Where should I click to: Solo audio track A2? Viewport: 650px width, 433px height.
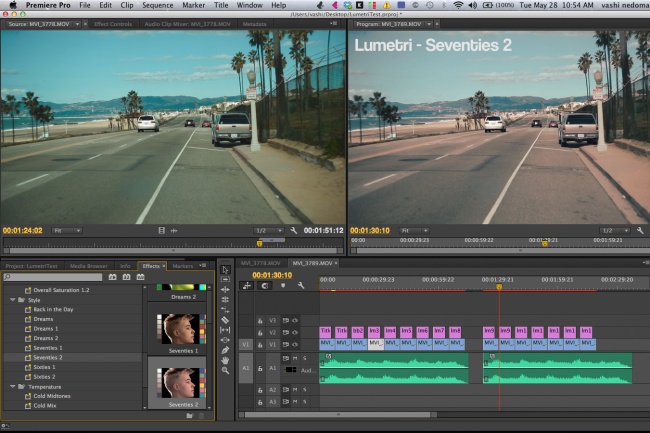[305, 389]
